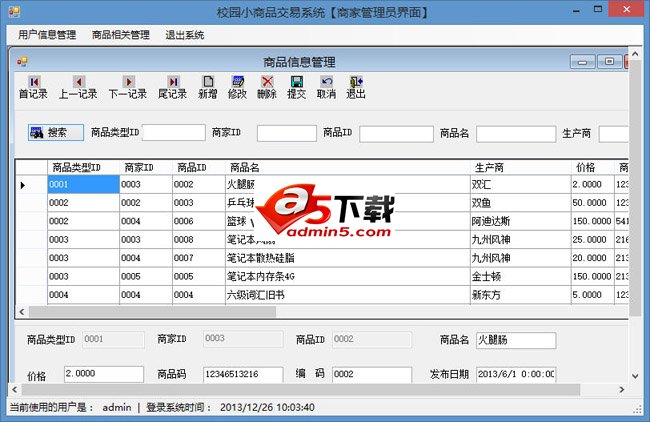Click the 编码 field showing 0002
650x422 pixels.
[x=372, y=374]
